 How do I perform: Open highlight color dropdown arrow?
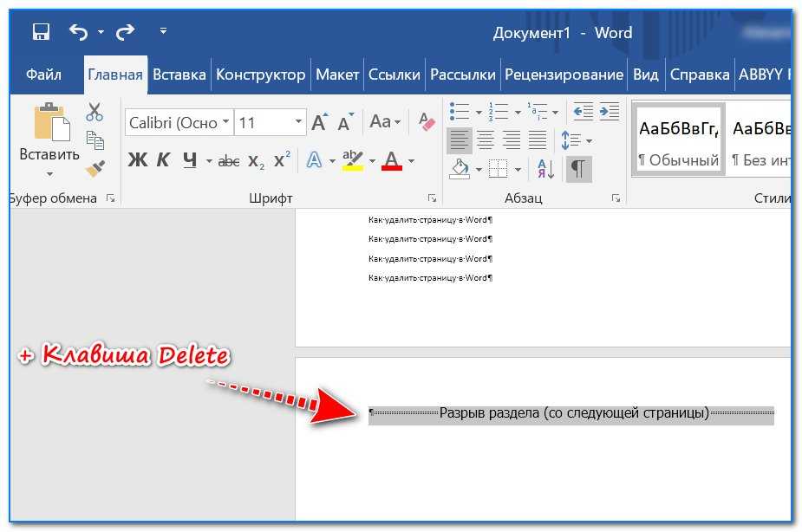[x=372, y=161]
